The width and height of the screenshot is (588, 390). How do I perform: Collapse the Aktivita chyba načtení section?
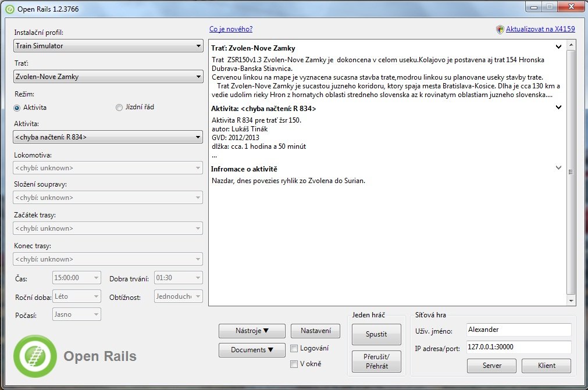[558, 107]
